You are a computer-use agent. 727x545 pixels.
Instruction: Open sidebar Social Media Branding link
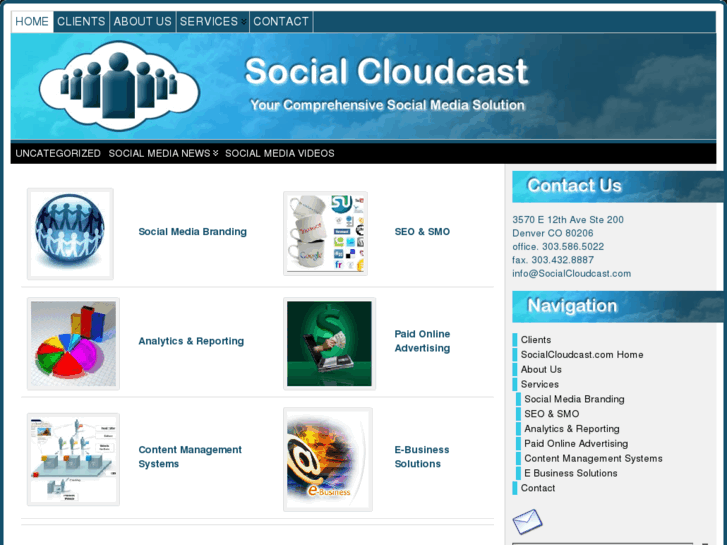tap(574, 399)
